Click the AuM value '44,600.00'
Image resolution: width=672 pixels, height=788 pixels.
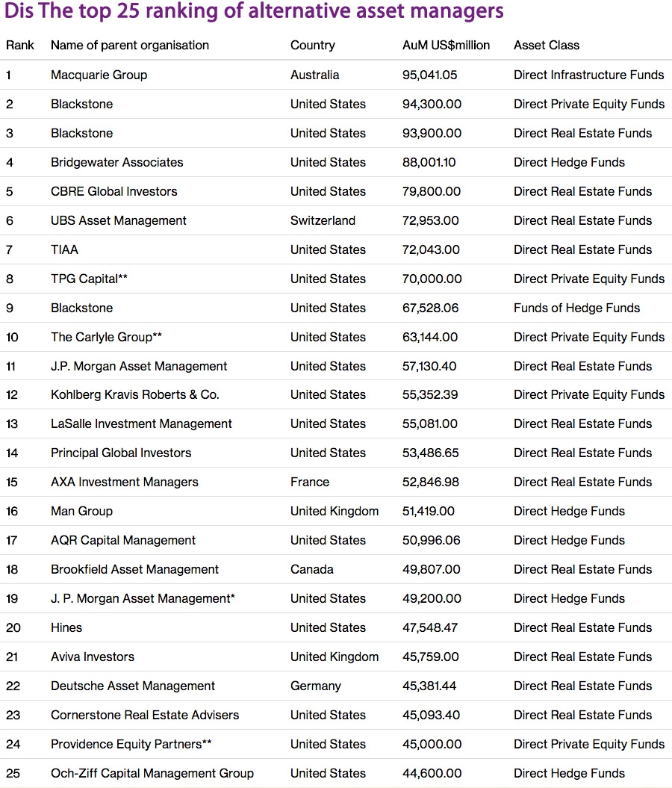tap(432, 773)
